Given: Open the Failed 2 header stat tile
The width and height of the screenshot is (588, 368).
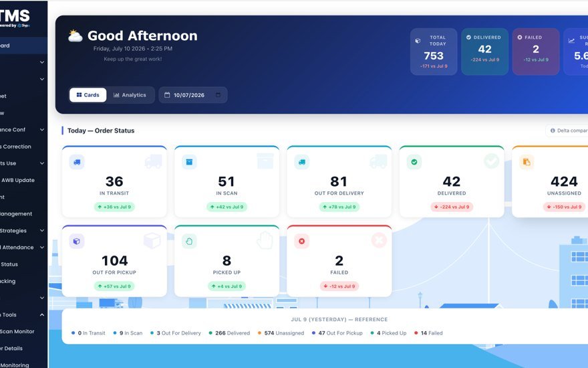Looking at the screenshot, I should click(536, 52).
